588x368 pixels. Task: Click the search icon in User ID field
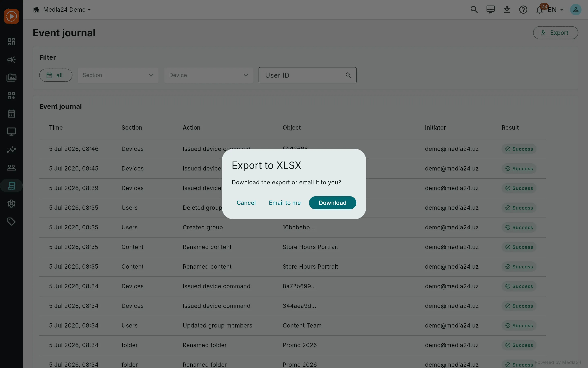(348, 75)
